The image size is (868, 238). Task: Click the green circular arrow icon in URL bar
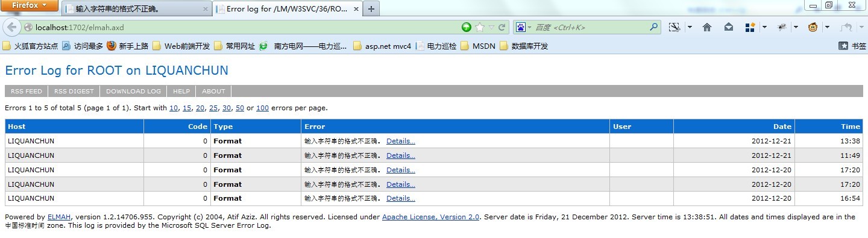pyautogui.click(x=467, y=27)
